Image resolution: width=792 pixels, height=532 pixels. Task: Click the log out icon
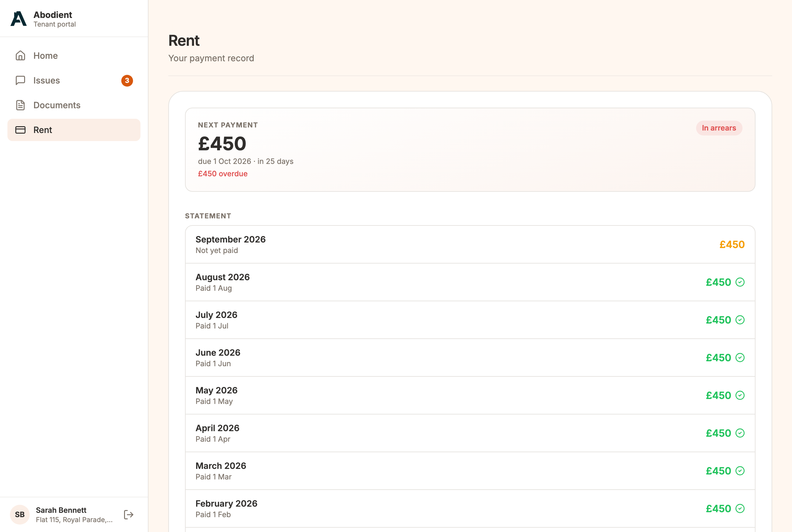[x=129, y=515]
